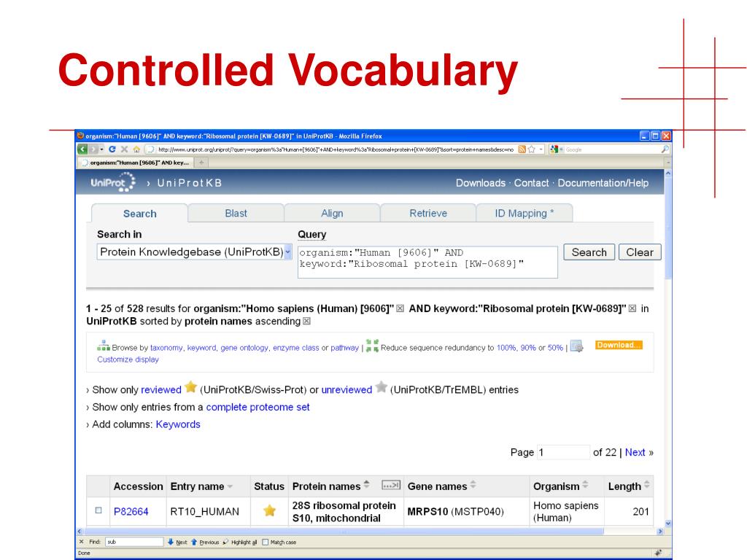
Task: Bookmark the page with the star icon
Action: tap(532, 149)
